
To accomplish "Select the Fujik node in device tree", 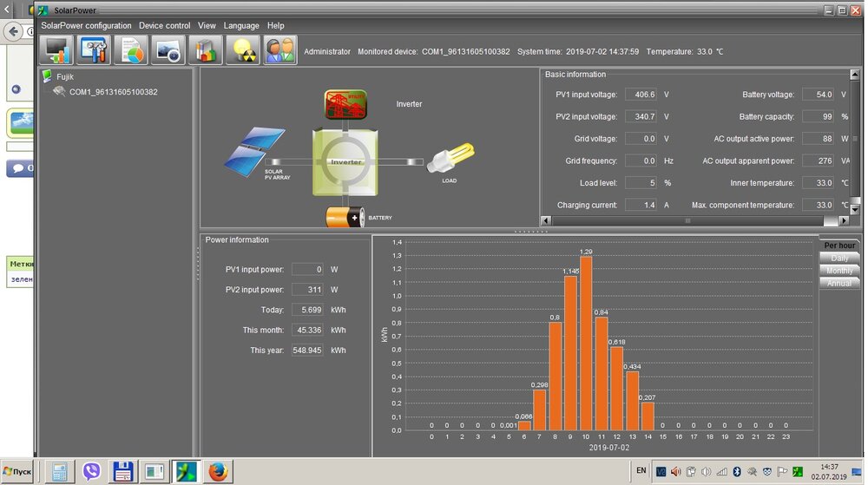I will pos(64,77).
